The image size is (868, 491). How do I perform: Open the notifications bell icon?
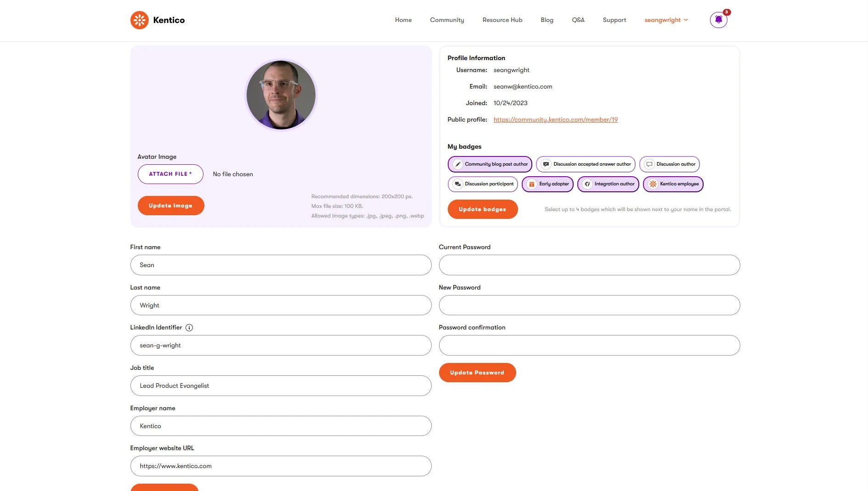[x=718, y=20]
